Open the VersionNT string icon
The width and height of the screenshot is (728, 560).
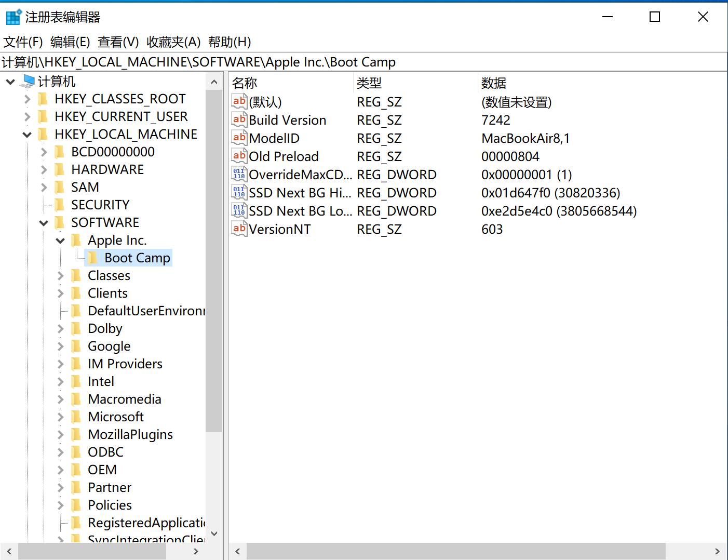point(238,229)
